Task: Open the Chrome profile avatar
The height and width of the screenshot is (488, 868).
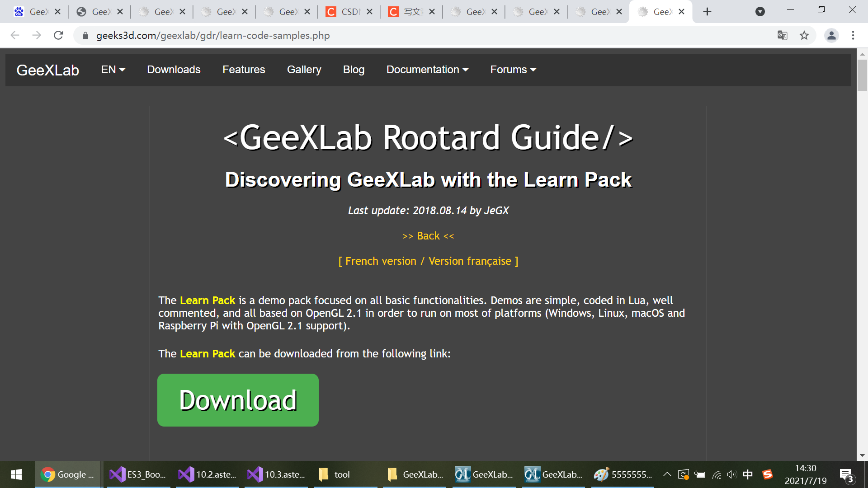Action: (831, 35)
